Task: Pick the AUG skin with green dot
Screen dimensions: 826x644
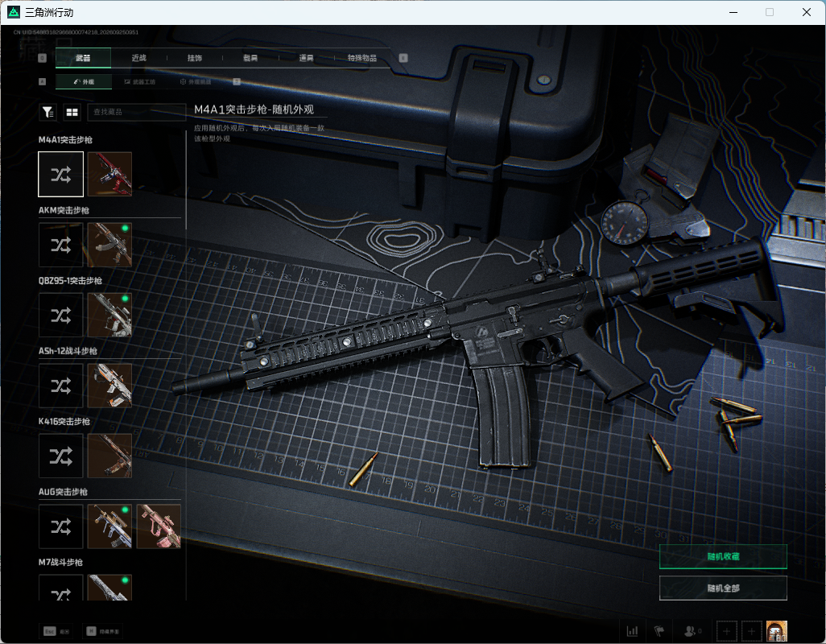Action: pyautogui.click(x=109, y=526)
